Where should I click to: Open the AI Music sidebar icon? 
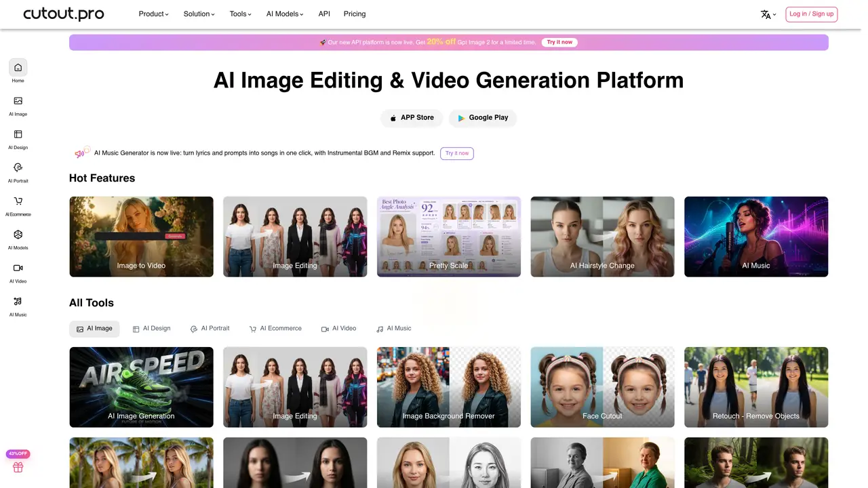(18, 301)
